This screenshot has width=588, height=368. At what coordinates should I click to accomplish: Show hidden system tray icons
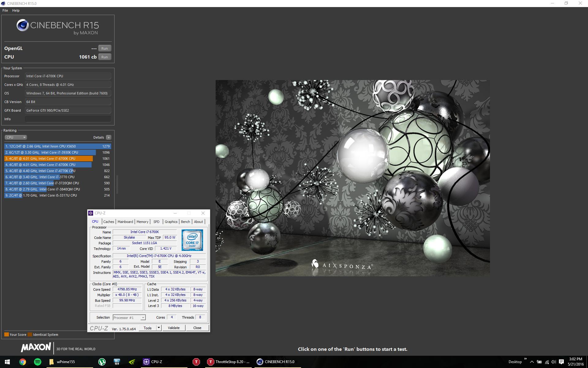tap(532, 362)
